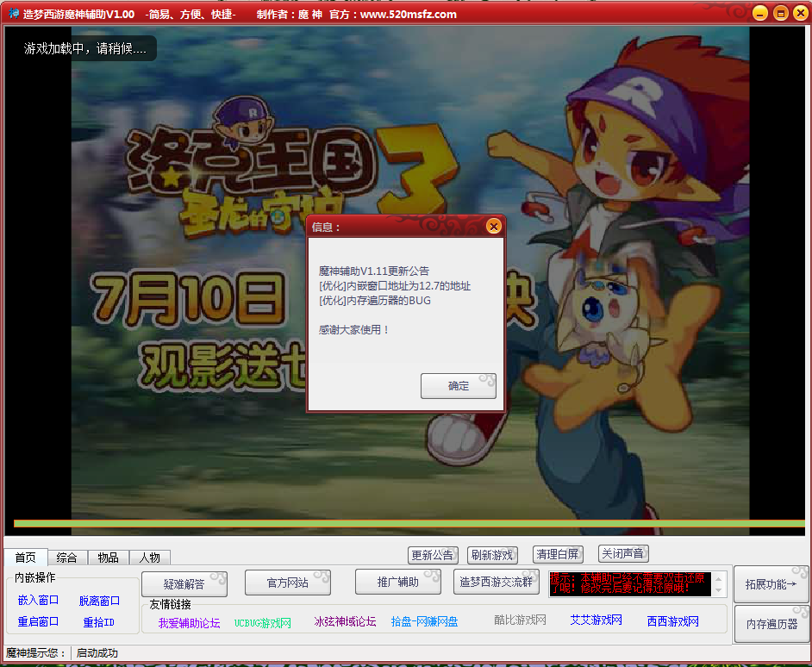Screen dimensions: 812x667
Task: Click 刷新游戏 to reload the game
Action: (492, 555)
